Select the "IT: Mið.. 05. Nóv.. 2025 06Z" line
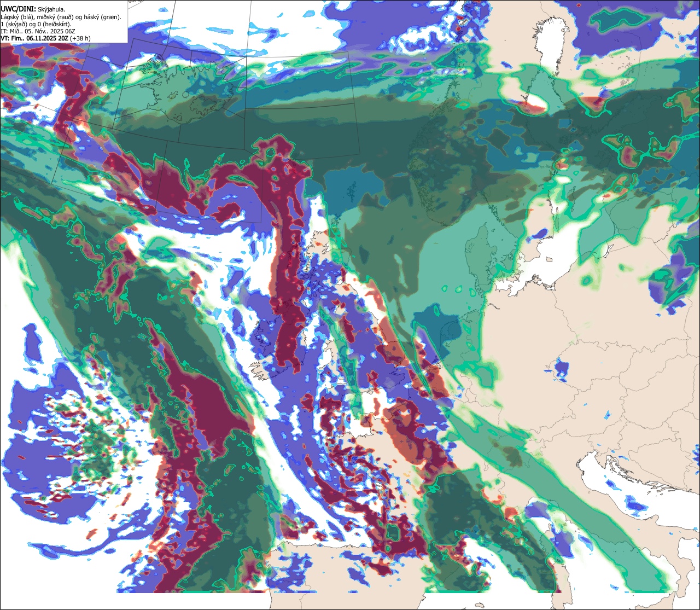 (x=38, y=31)
